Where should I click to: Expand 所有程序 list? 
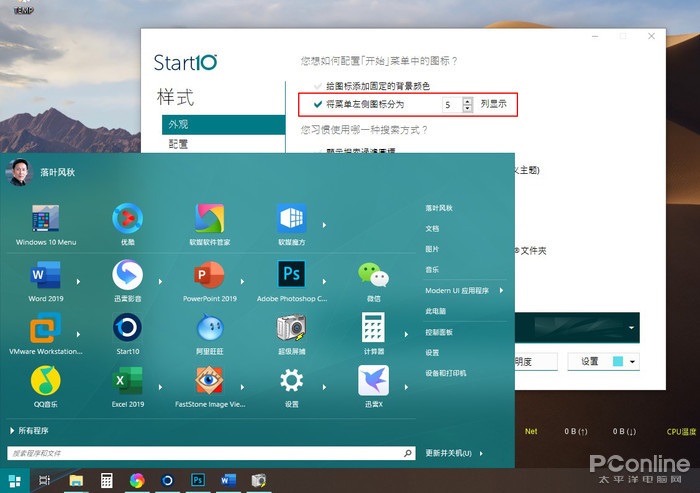click(29, 430)
